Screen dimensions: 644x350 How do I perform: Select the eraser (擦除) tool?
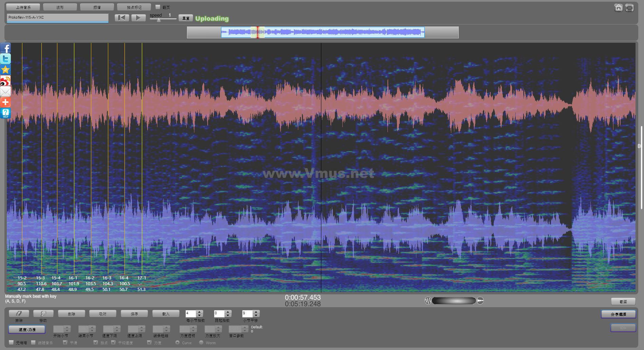click(x=19, y=314)
